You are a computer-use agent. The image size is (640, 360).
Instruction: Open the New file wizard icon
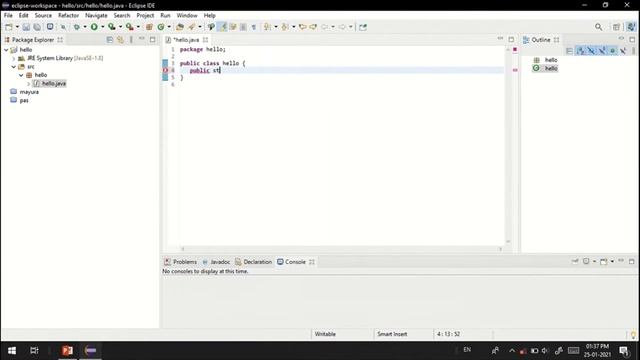pyautogui.click(x=9, y=27)
